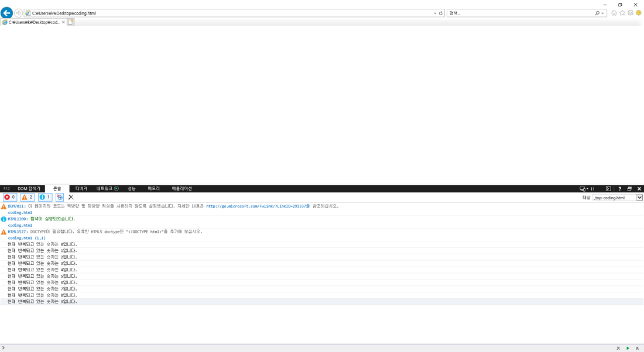Open F12 tools help question mark

click(620, 189)
